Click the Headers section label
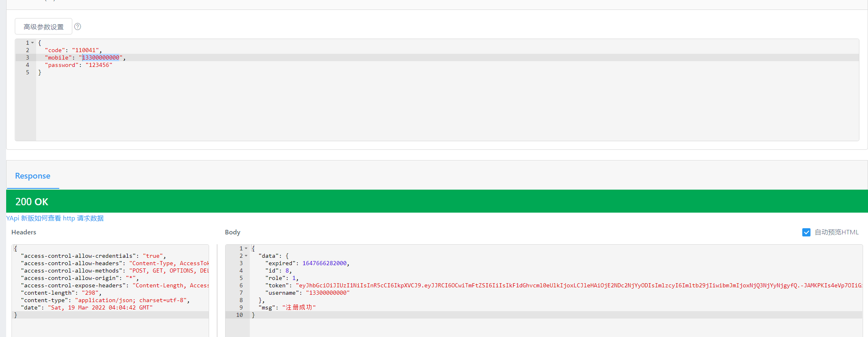Image resolution: width=868 pixels, height=337 pixels. tap(24, 232)
